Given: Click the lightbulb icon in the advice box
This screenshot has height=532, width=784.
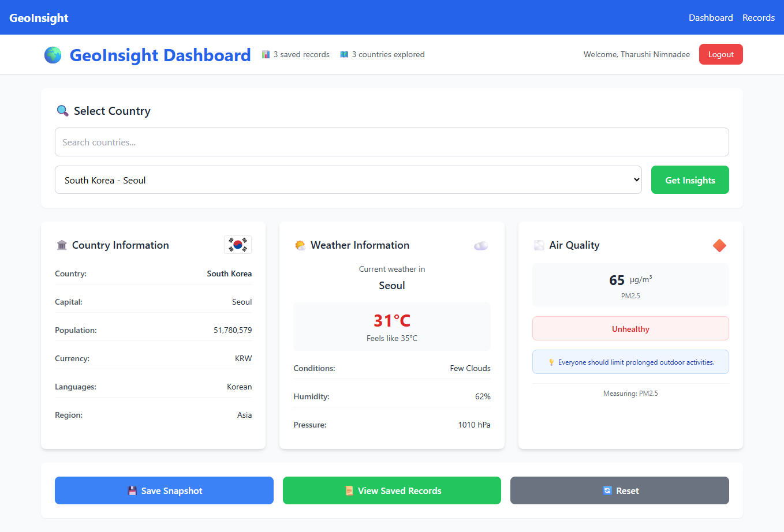Looking at the screenshot, I should (x=551, y=362).
